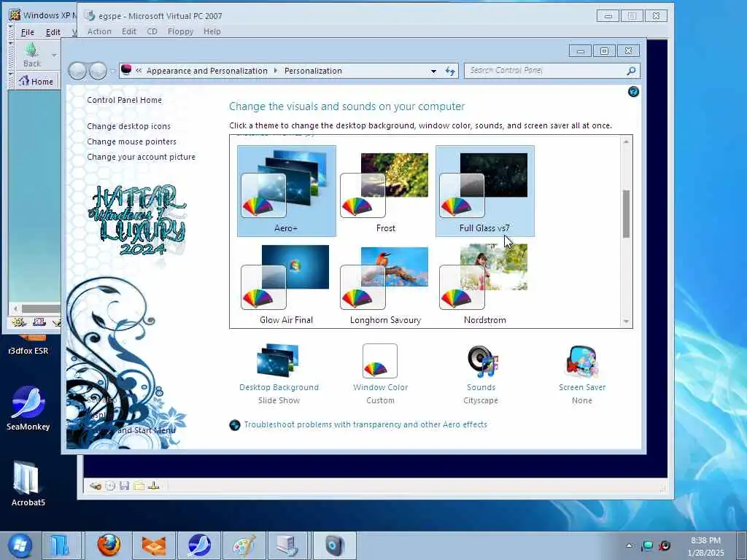Viewport: 747px width, 560px height.
Task: Switch to Virtual PC taskbar button
Action: [x=289, y=545]
